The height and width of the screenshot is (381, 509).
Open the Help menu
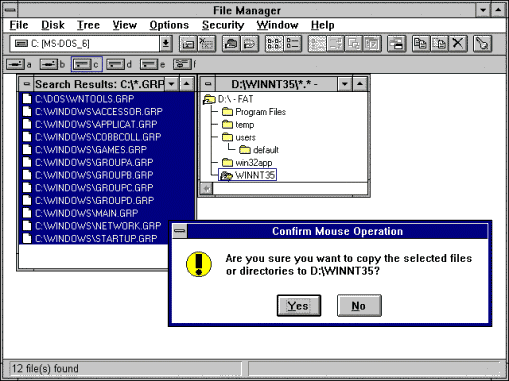323,25
